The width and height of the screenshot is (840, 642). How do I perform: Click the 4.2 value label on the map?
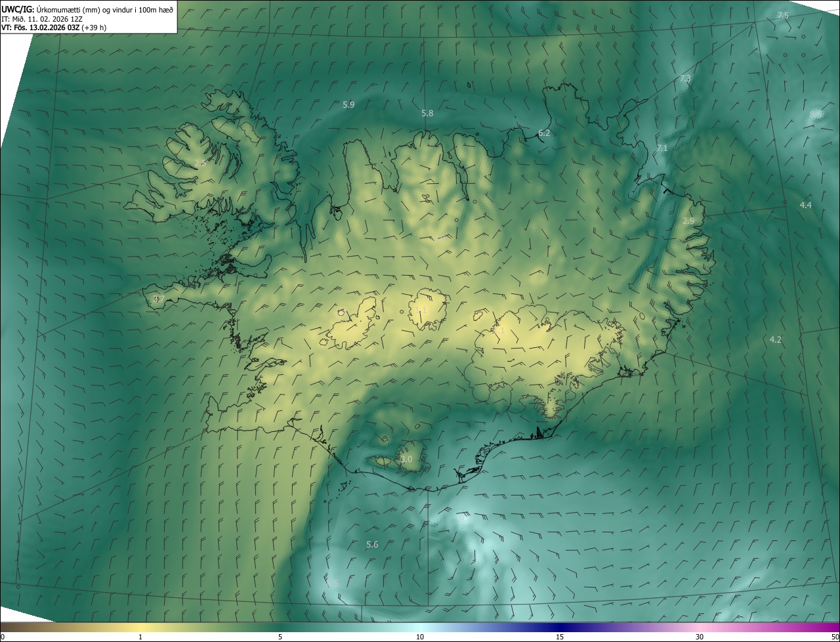pos(776,339)
